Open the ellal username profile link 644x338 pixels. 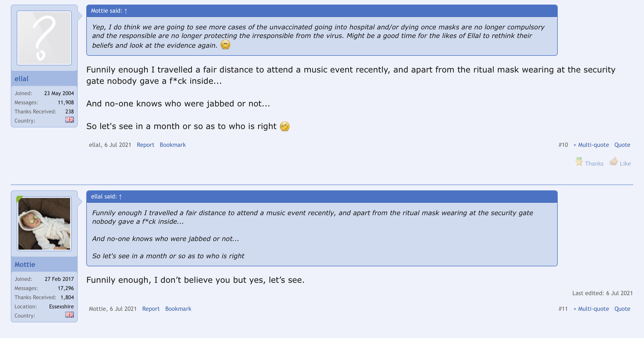[22, 79]
